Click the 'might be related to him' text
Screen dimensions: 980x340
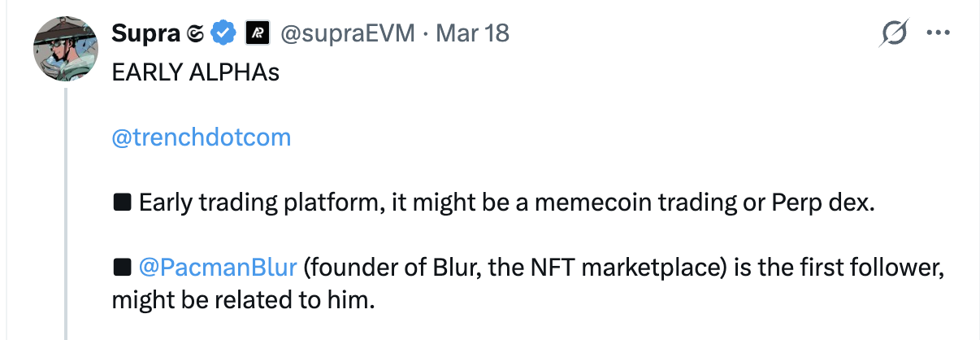pyautogui.click(x=244, y=300)
